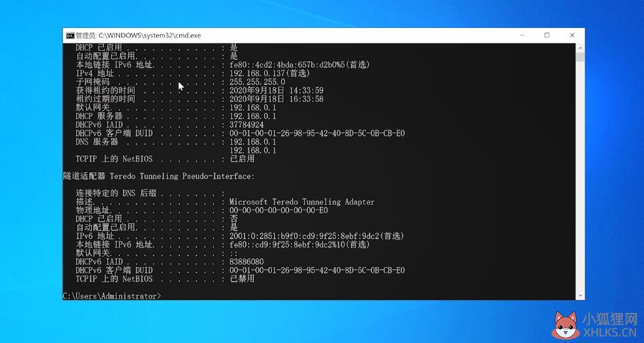Click the first "DNS 服务器" address 192.168.0.1
Viewport: 644px width, 343px height.
point(253,142)
